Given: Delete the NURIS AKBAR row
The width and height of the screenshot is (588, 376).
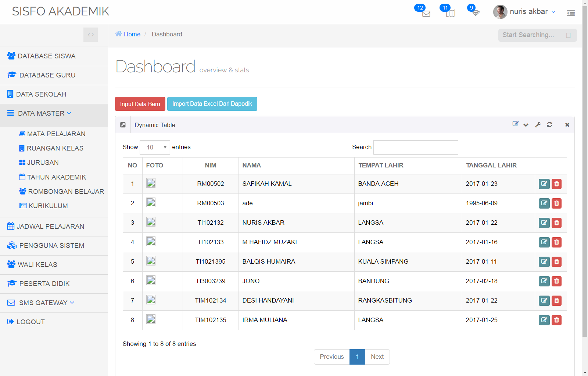Looking at the screenshot, I should tap(556, 223).
